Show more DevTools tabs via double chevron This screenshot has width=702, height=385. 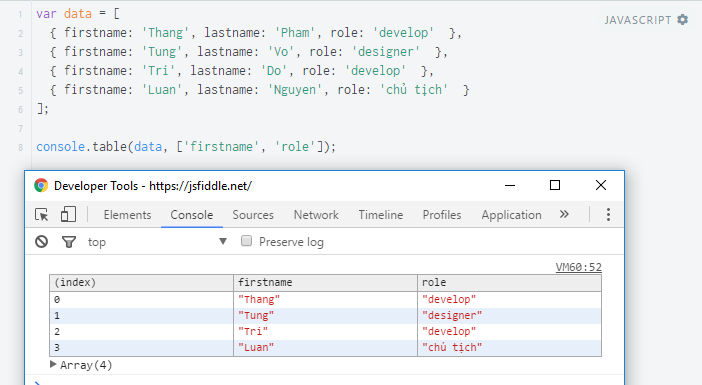(564, 214)
